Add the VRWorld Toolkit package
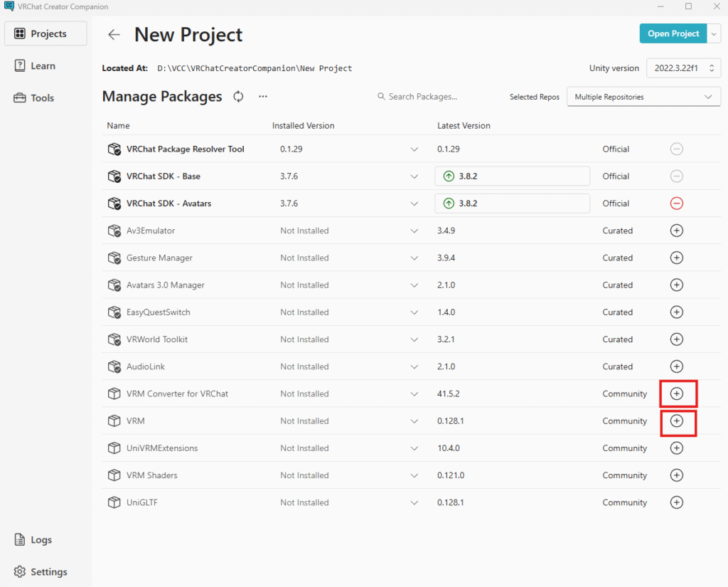This screenshot has width=728, height=587. (x=677, y=339)
